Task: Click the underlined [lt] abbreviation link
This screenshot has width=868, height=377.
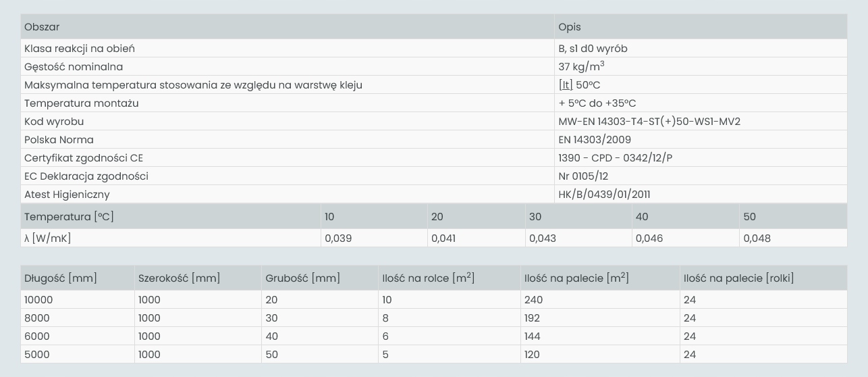Action: tap(566, 85)
